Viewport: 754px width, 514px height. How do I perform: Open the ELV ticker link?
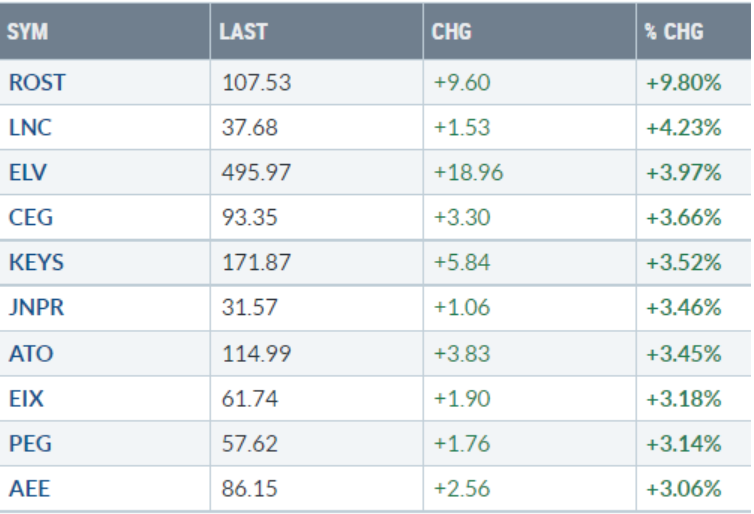coord(28,173)
